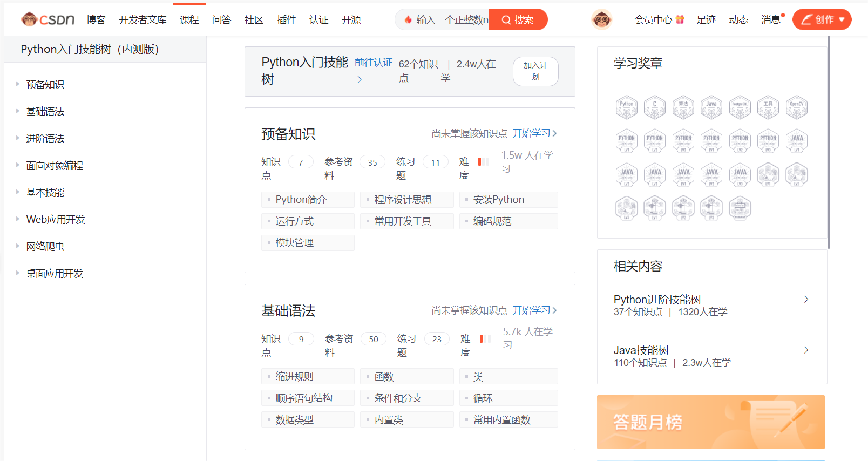Follow the 前往认证 link
Viewport: 868px width, 461px height.
click(374, 63)
